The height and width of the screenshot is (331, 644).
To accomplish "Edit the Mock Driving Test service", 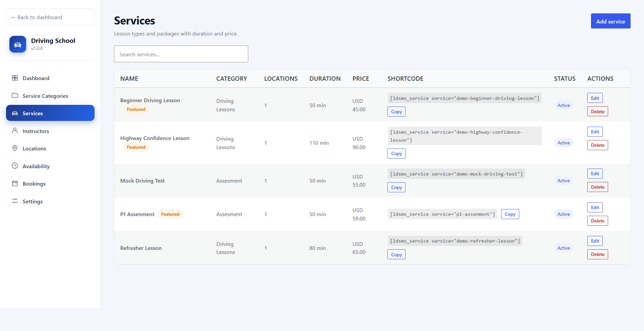I will [x=595, y=174].
